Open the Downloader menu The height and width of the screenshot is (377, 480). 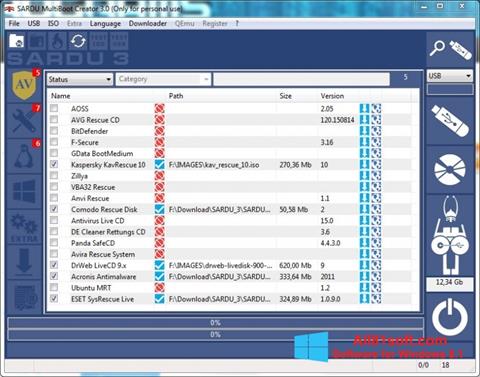(x=148, y=23)
